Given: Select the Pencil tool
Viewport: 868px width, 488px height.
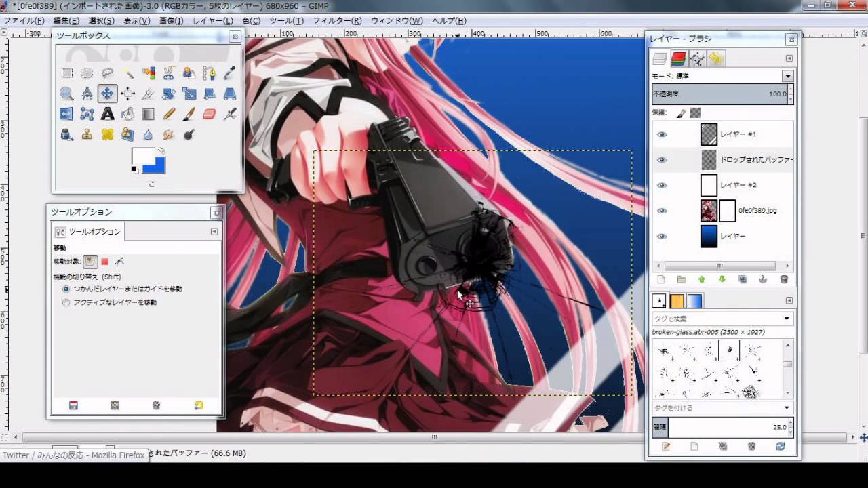Looking at the screenshot, I should tap(168, 114).
